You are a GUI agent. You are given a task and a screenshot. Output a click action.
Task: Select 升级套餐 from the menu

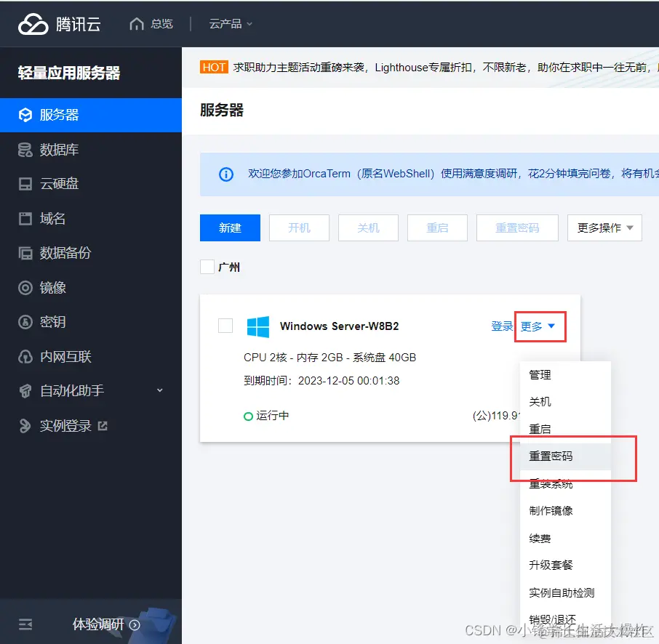[565, 565]
